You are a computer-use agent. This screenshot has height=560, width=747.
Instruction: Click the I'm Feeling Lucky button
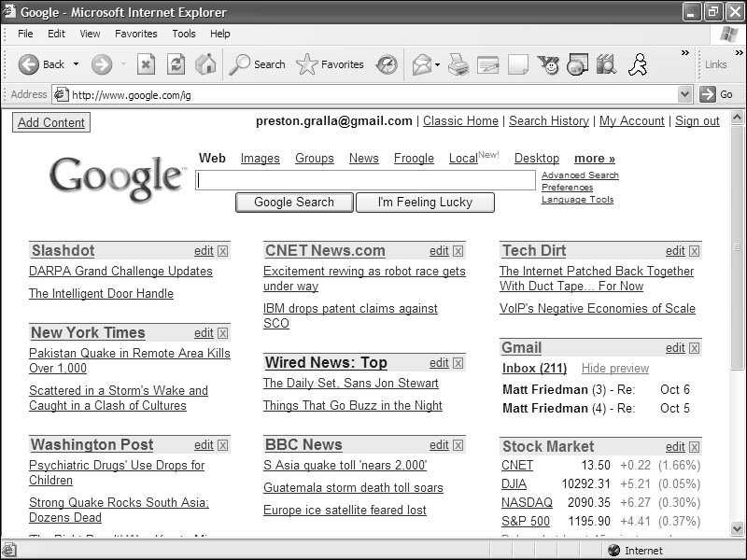coord(425,203)
